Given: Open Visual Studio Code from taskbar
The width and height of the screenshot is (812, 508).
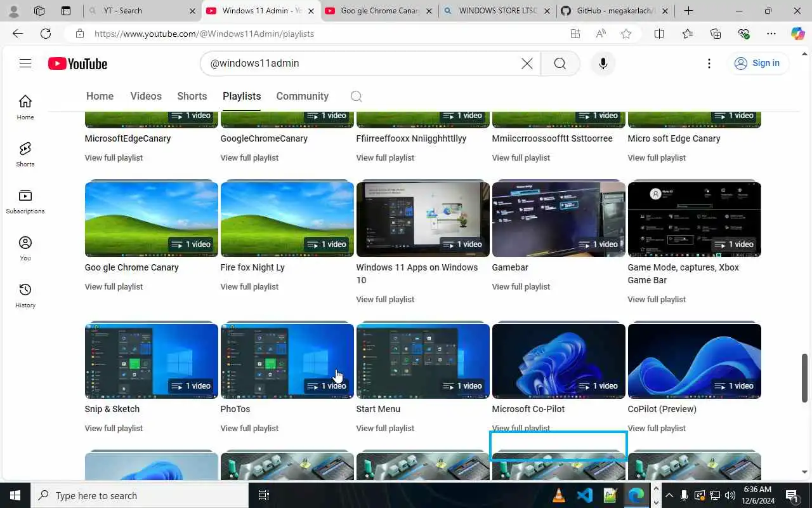Looking at the screenshot, I should [584, 495].
